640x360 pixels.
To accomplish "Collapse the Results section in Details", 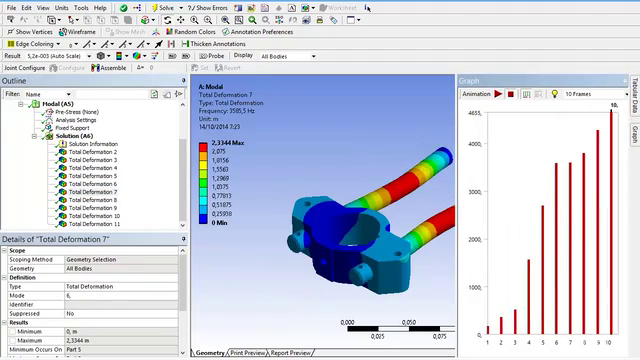I will [x=4, y=322].
